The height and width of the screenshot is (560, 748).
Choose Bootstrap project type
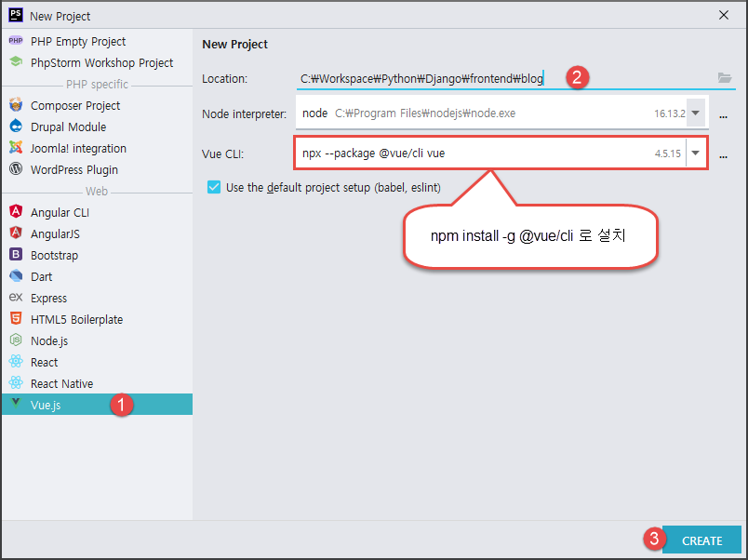97,255
